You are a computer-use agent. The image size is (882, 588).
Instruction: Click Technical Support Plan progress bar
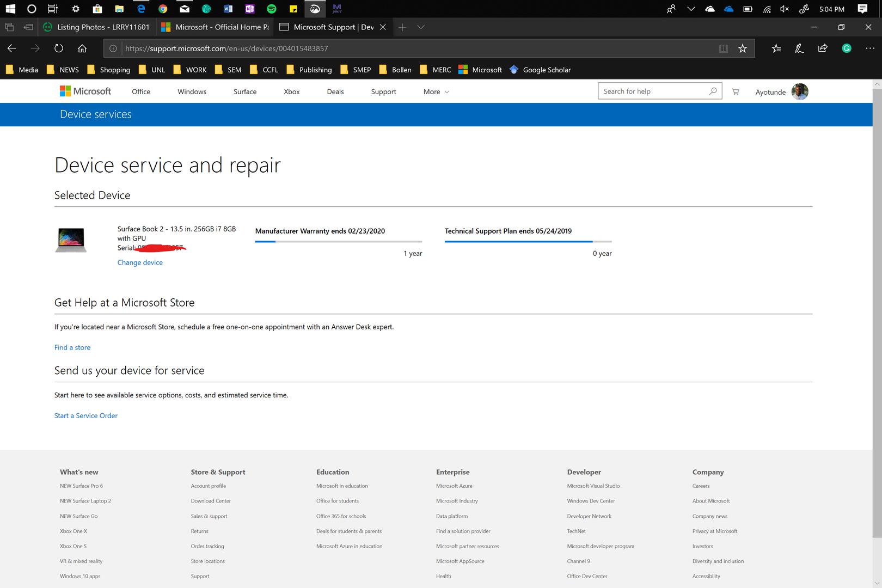tap(528, 241)
